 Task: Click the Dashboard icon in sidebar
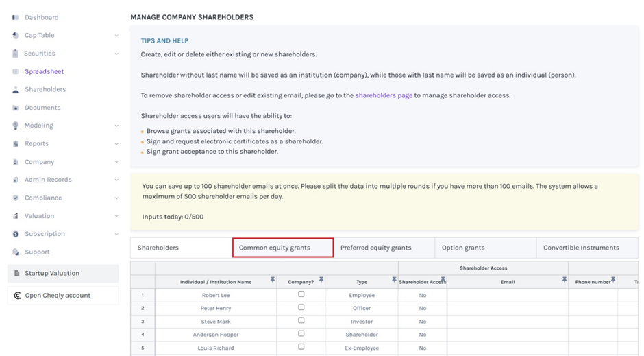(16, 17)
